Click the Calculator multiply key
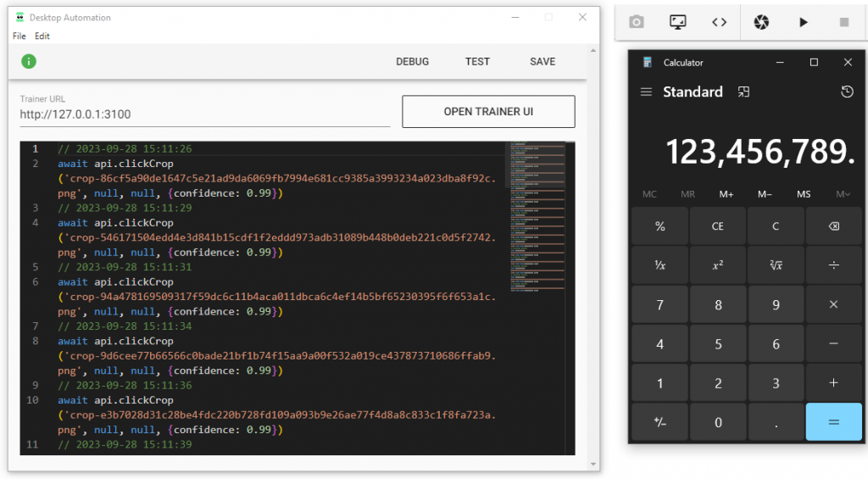This screenshot has height=479, width=868. pyautogui.click(x=834, y=304)
